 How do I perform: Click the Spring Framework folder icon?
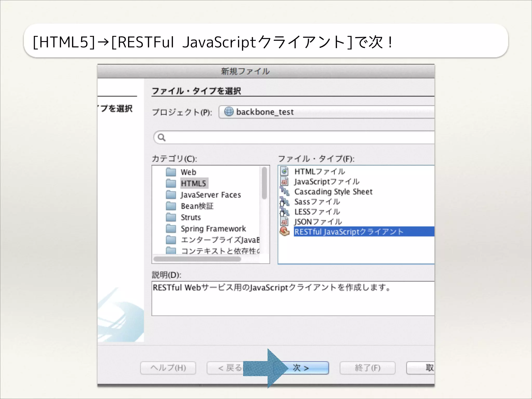(x=171, y=229)
